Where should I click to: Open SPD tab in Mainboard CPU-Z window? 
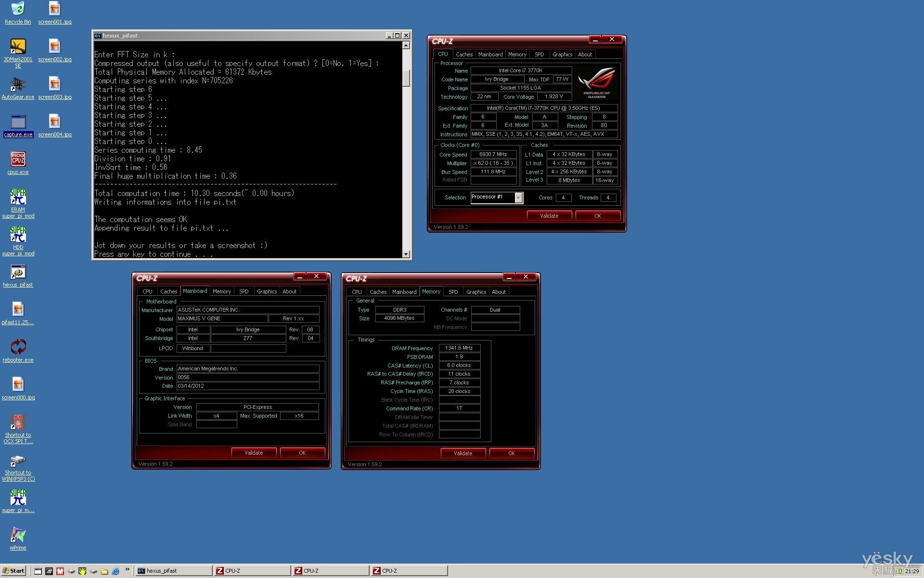click(244, 291)
